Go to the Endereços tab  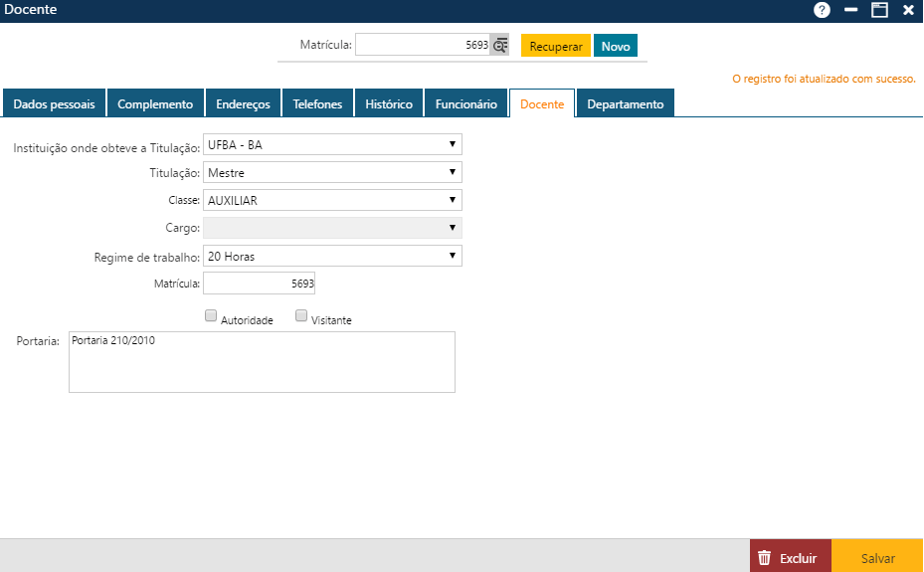tap(243, 103)
